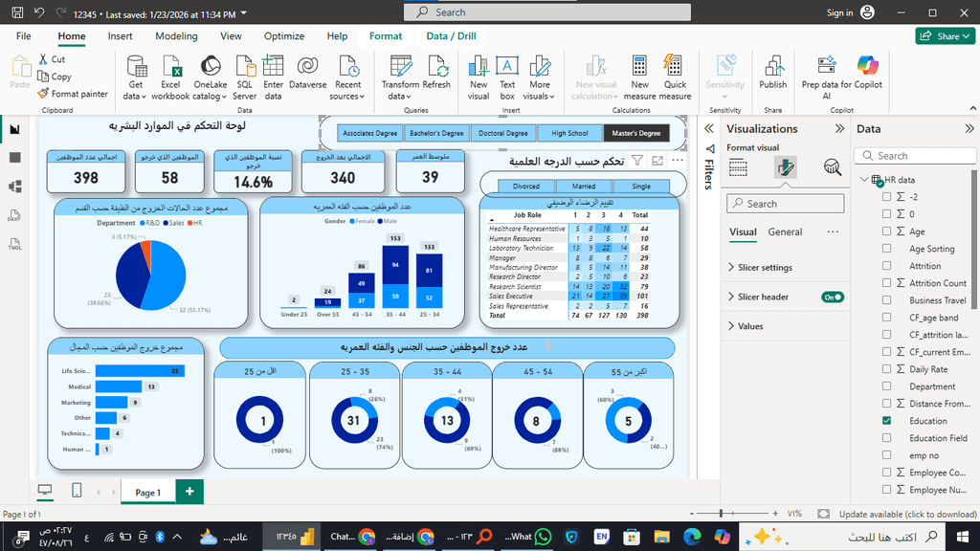Click the Refresh icon in Queries
980x551 pixels.
pos(436,67)
